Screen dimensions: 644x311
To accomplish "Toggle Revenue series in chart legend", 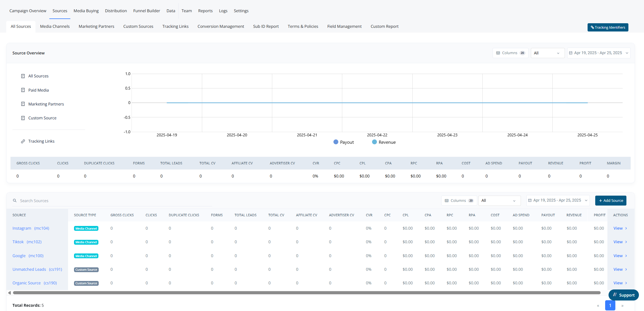I will coord(384,142).
